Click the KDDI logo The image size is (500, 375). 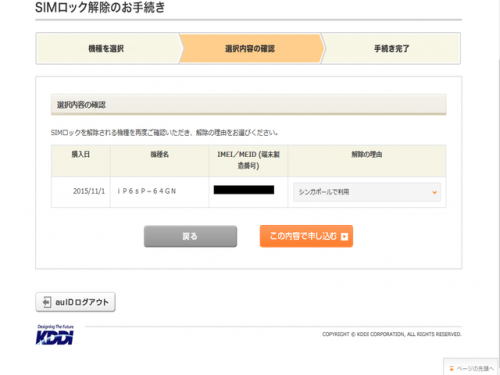click(x=55, y=335)
